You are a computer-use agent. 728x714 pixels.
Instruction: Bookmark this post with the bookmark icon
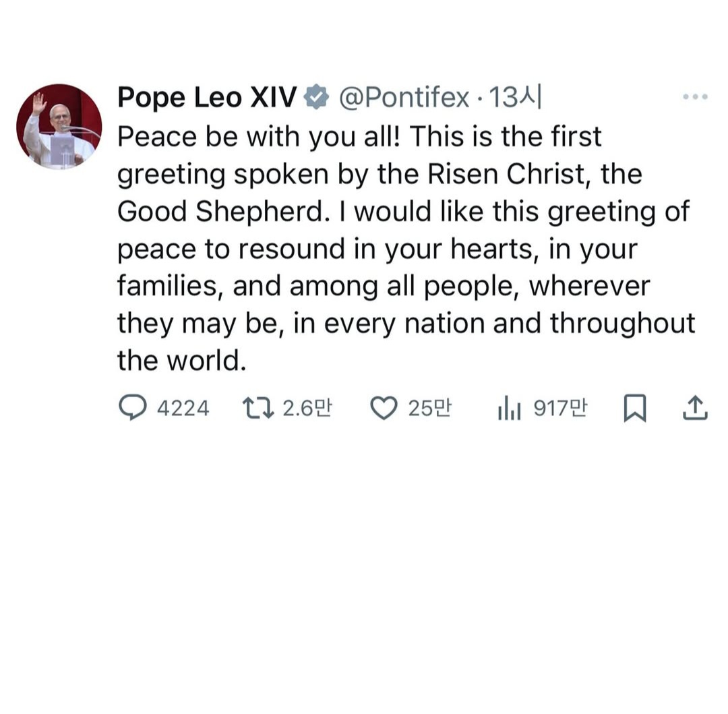pos(635,408)
